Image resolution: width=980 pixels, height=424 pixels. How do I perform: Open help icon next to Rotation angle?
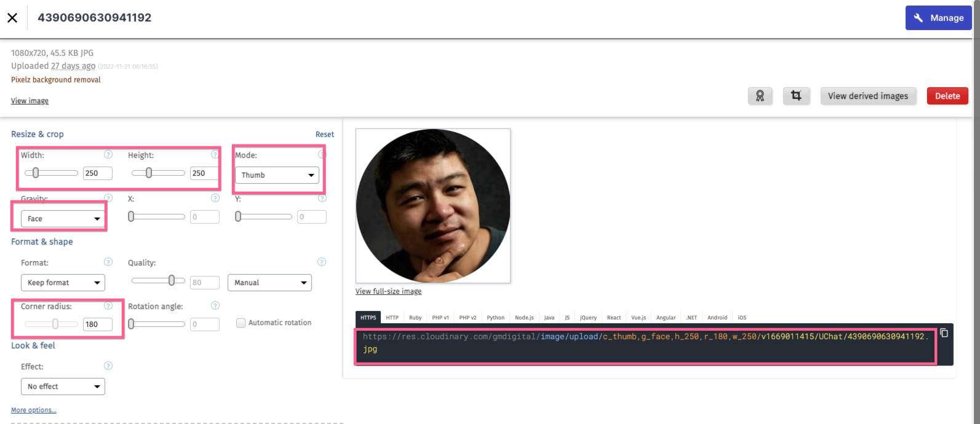pyautogui.click(x=215, y=305)
